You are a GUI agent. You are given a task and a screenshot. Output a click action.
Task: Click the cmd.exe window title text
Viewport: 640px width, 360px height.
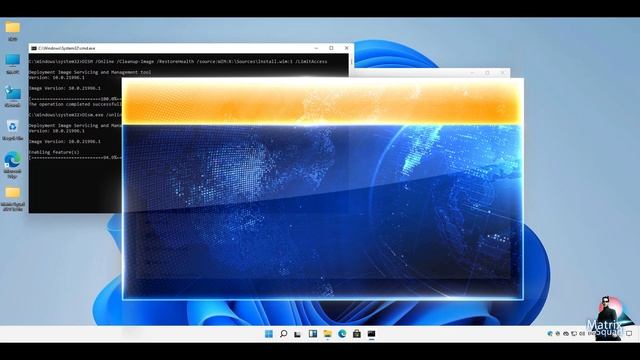[x=67, y=48]
